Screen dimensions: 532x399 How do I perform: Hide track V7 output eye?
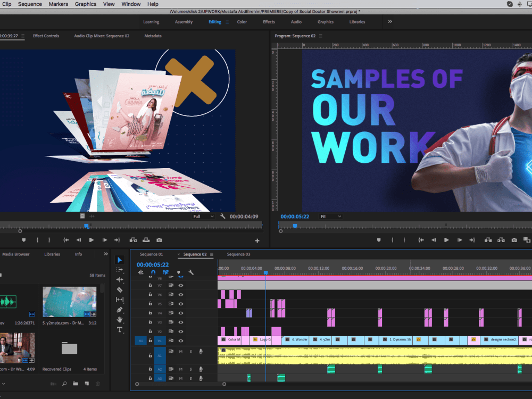tap(181, 285)
